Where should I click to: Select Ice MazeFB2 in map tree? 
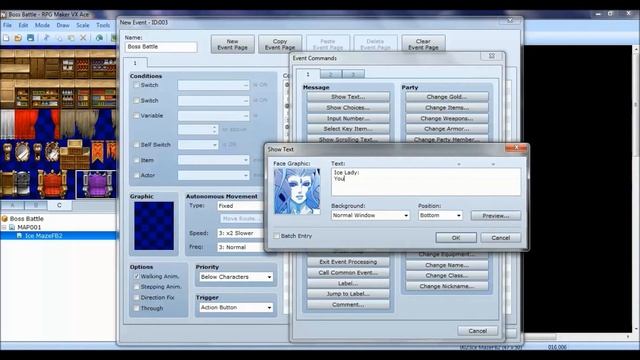pyautogui.click(x=44, y=236)
